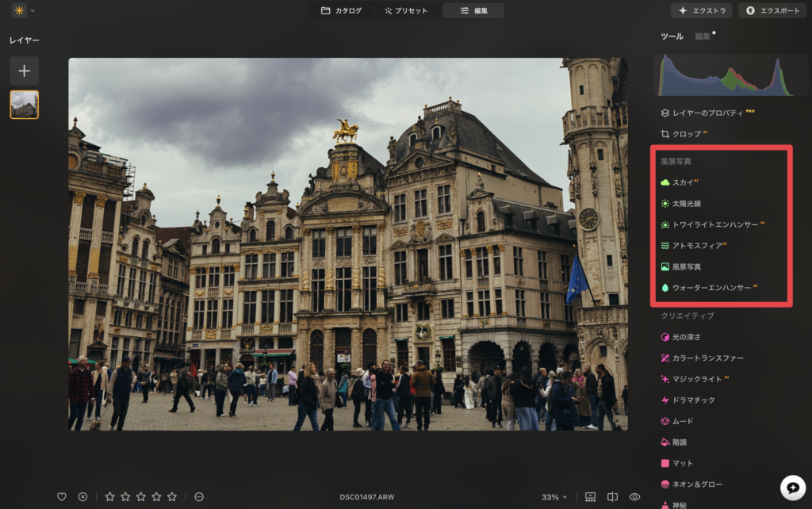Open ウォーターエンハンサー tool
812x509 pixels.
[x=709, y=287]
